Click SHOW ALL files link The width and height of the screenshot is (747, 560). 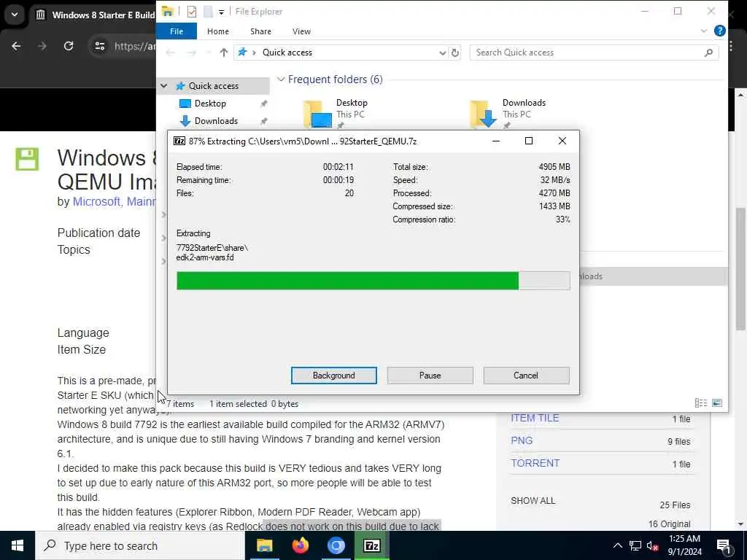pyautogui.click(x=533, y=500)
